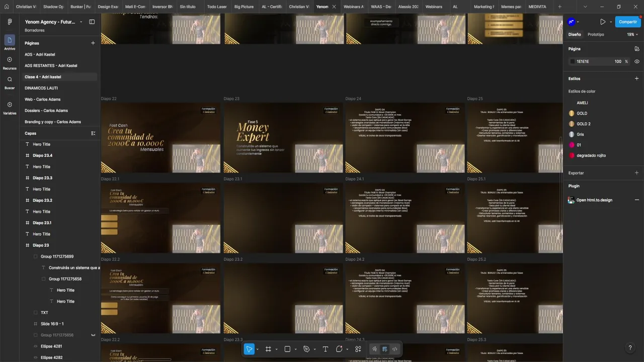Open shape tools chevron next to rectangle
Viewport: 644px width, 362px height.
295,349
